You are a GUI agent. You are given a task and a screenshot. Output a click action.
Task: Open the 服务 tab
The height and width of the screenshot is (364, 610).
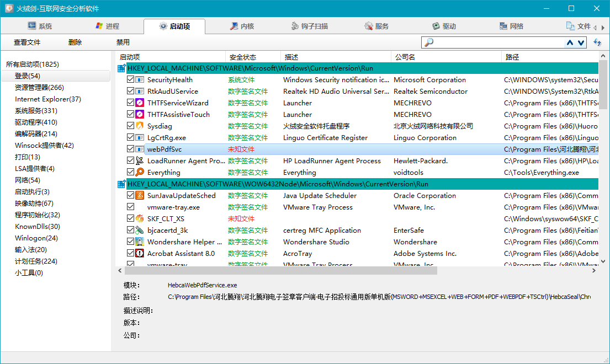pos(376,26)
